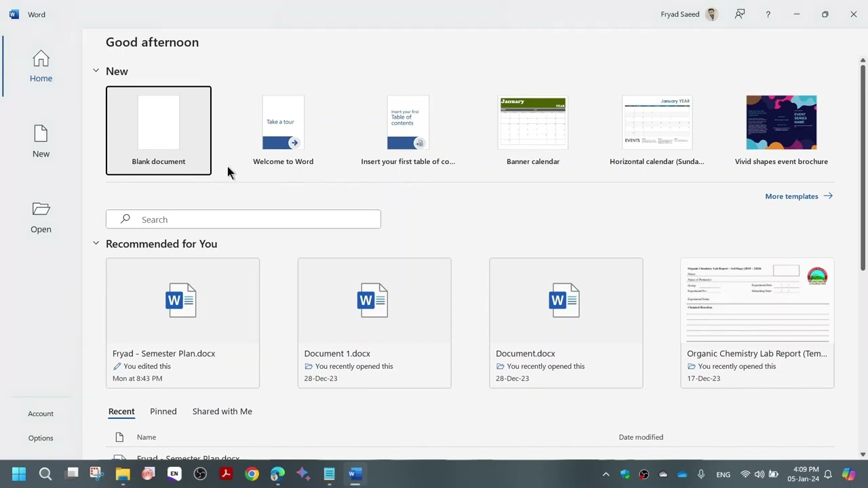Open Task View on the taskbar
The height and width of the screenshot is (488, 868).
point(71,474)
